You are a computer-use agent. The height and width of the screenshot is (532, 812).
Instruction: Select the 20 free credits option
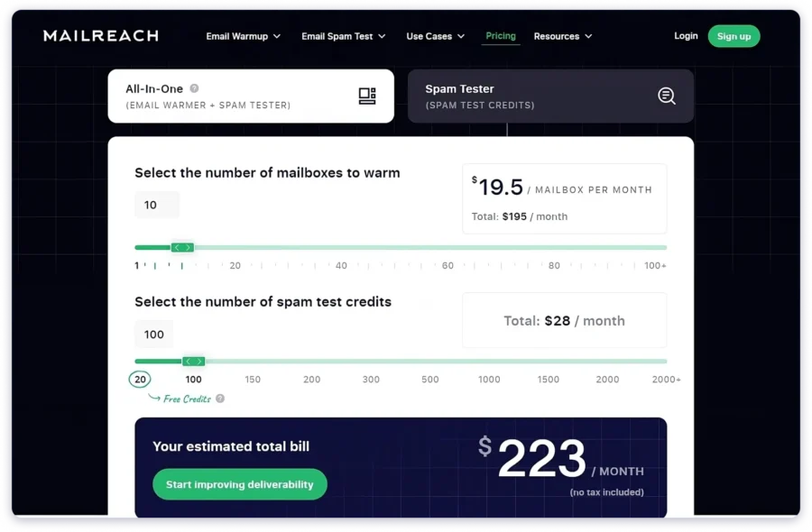[140, 380]
